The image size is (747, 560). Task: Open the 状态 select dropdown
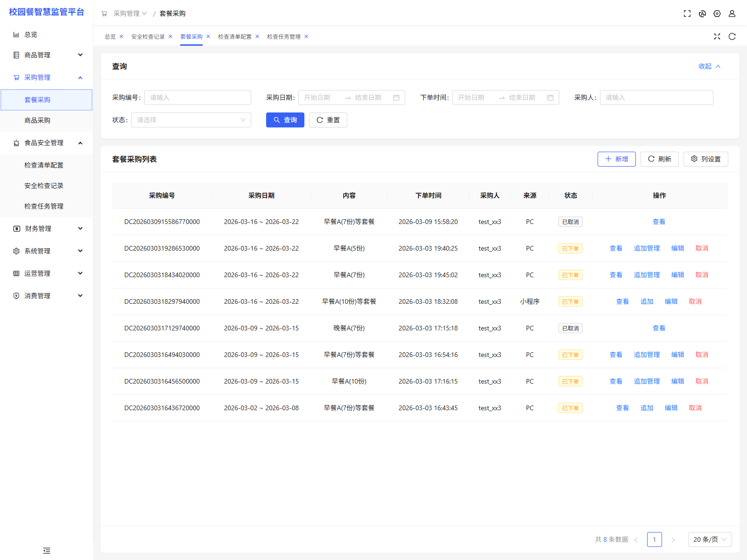click(191, 120)
